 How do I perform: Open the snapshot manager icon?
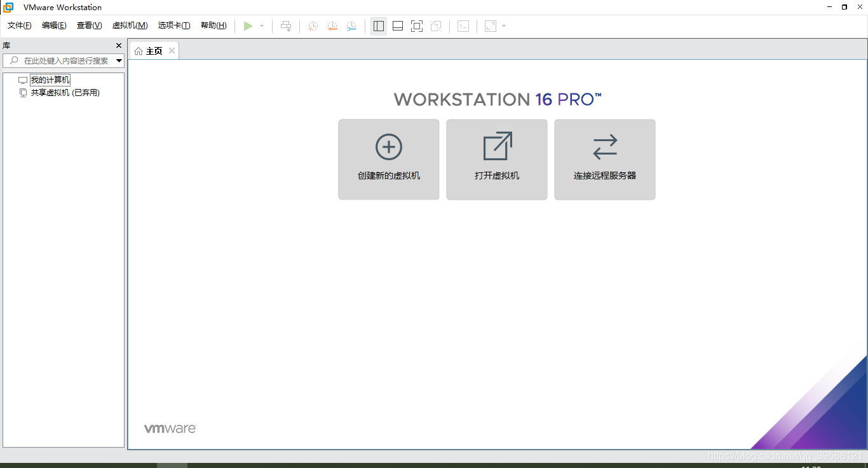point(351,26)
